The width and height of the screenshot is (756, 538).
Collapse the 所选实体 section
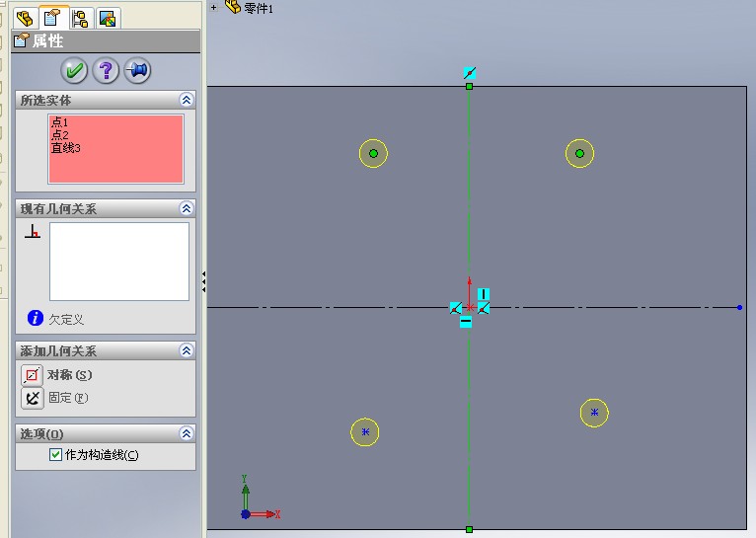(187, 100)
